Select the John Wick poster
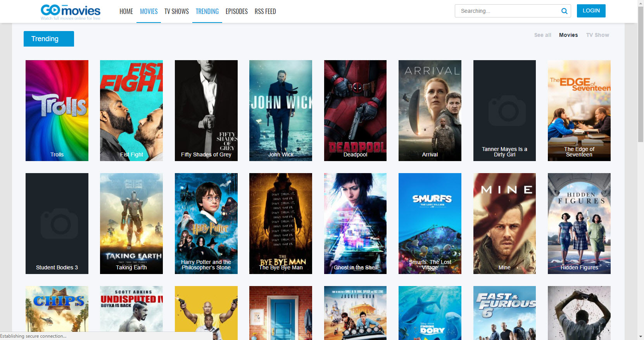 tap(281, 110)
